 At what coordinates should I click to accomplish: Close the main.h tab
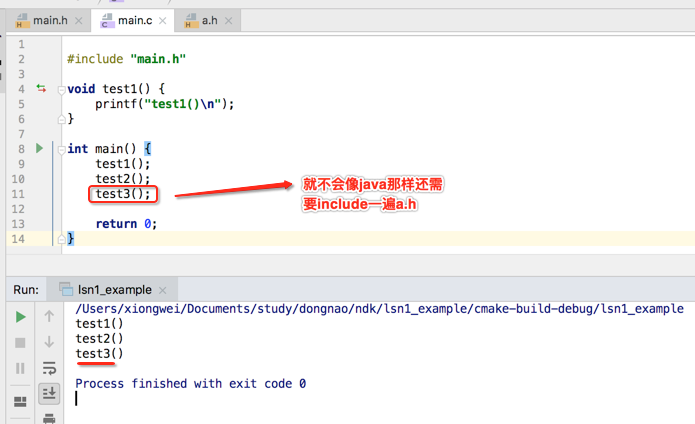coord(78,21)
